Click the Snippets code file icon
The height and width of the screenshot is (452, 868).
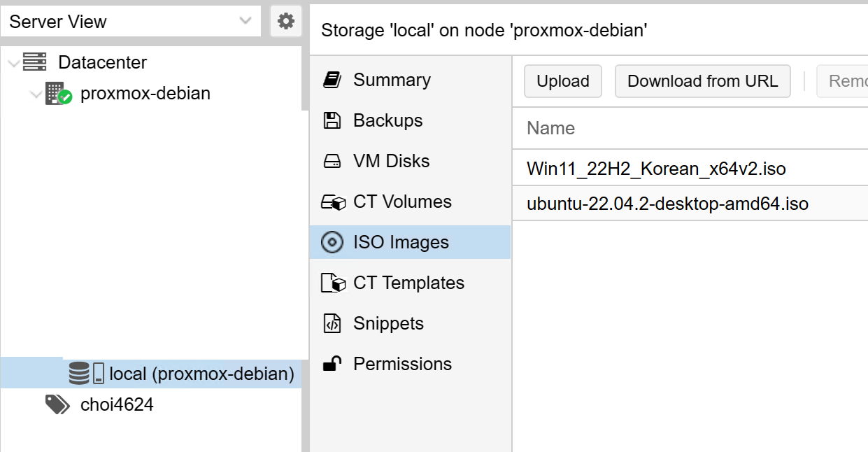click(332, 323)
